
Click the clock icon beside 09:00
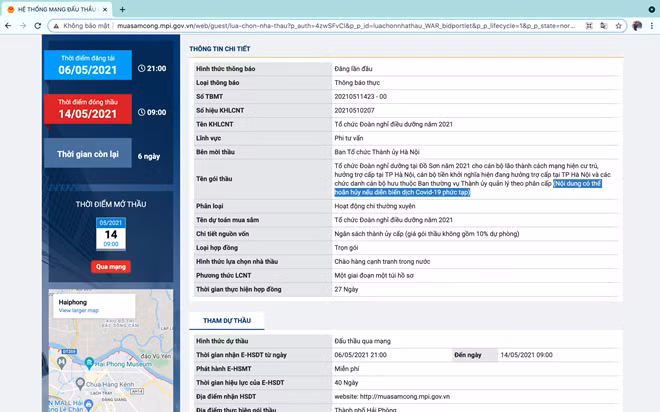pyautogui.click(x=141, y=112)
